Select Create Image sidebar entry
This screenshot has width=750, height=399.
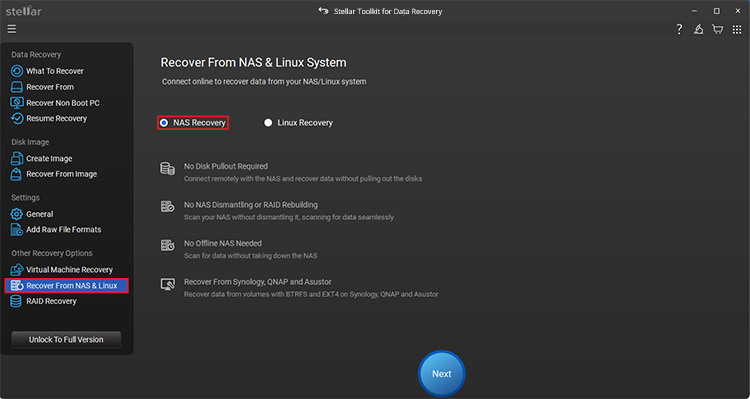[x=49, y=158]
